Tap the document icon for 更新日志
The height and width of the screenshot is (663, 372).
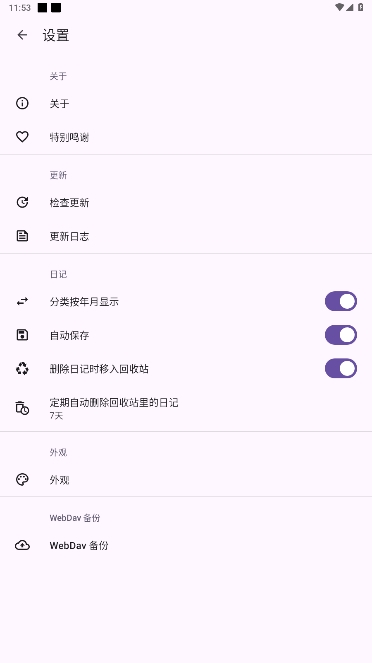[22, 236]
